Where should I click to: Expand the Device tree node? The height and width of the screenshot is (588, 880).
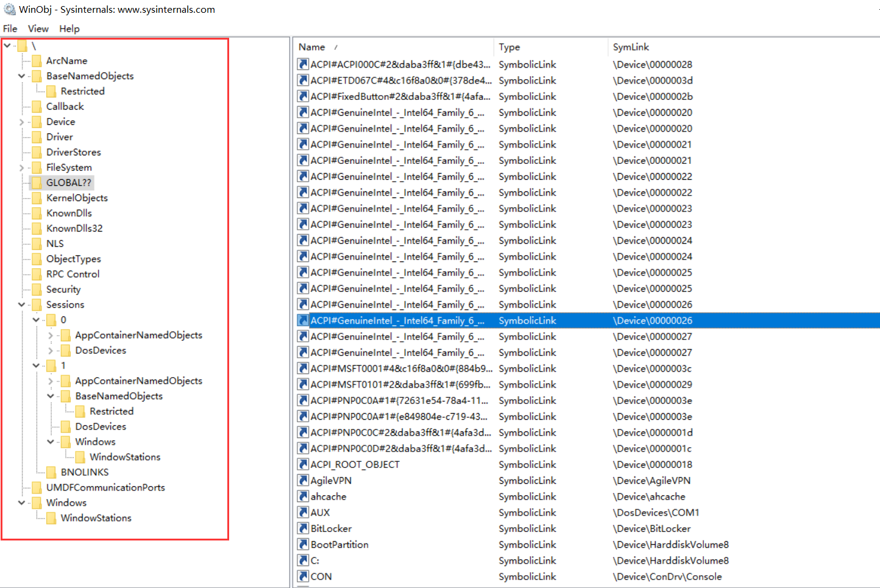click(22, 122)
